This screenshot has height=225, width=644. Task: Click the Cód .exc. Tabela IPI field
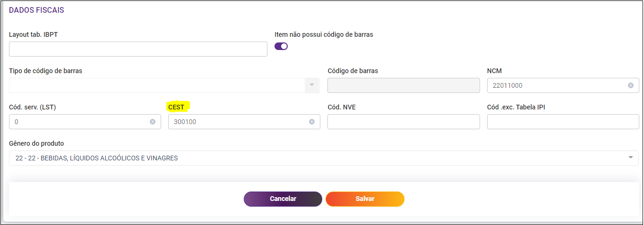coord(563,122)
